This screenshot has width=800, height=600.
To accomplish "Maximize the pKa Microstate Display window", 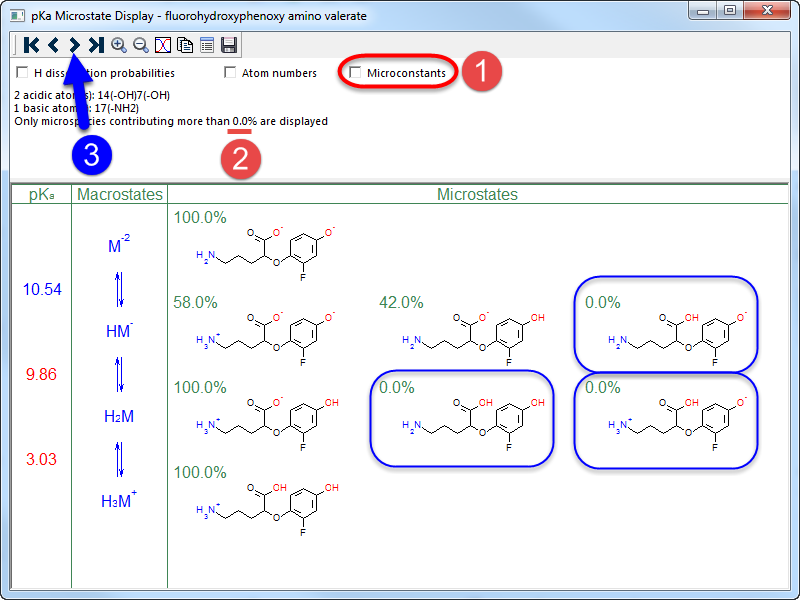I will click(730, 11).
